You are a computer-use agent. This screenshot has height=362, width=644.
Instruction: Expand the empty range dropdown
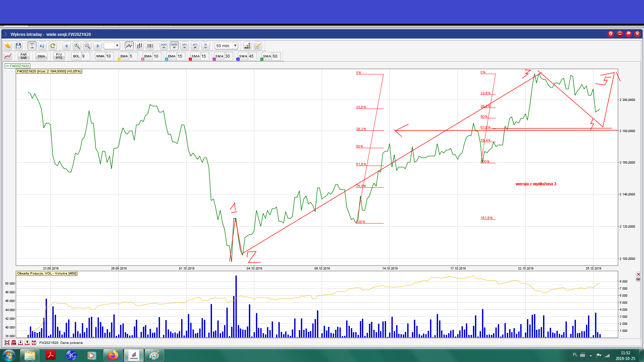click(117, 46)
